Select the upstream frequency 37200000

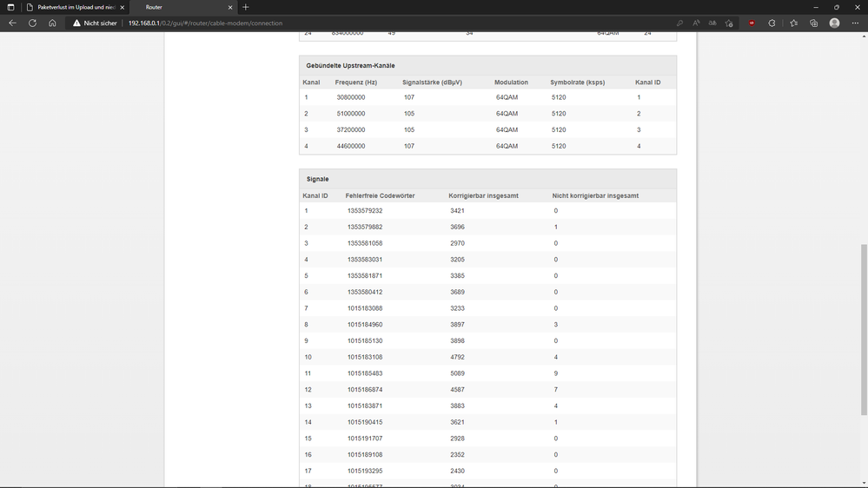point(351,130)
